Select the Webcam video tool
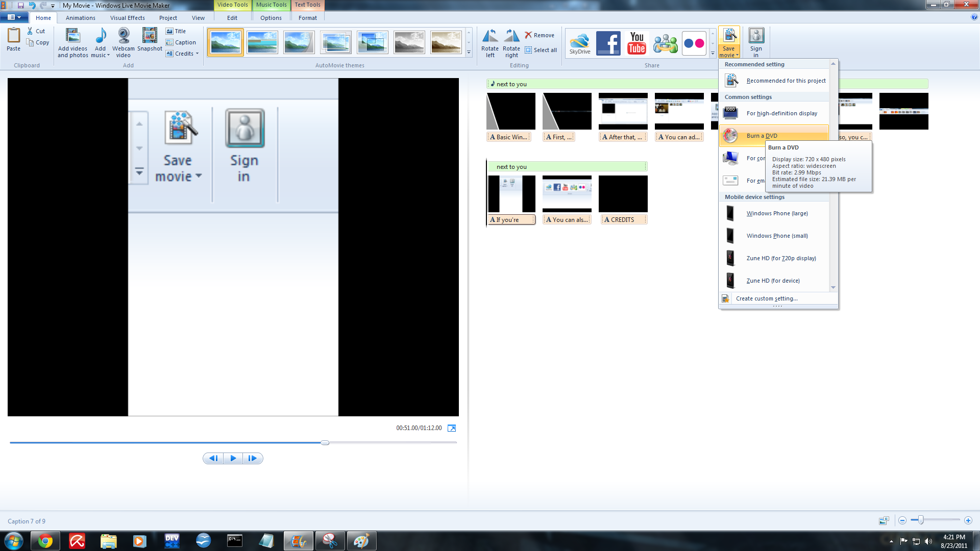The image size is (980, 551). pos(124,42)
